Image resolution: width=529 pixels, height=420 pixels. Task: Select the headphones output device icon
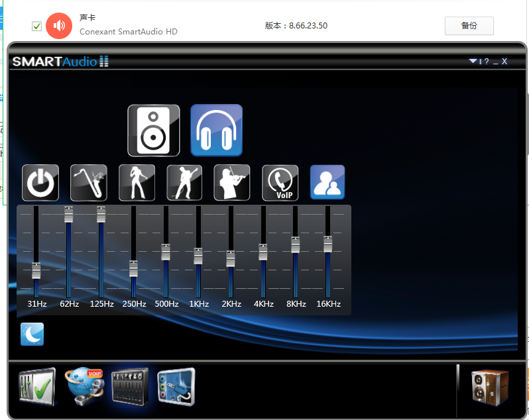tap(216, 130)
